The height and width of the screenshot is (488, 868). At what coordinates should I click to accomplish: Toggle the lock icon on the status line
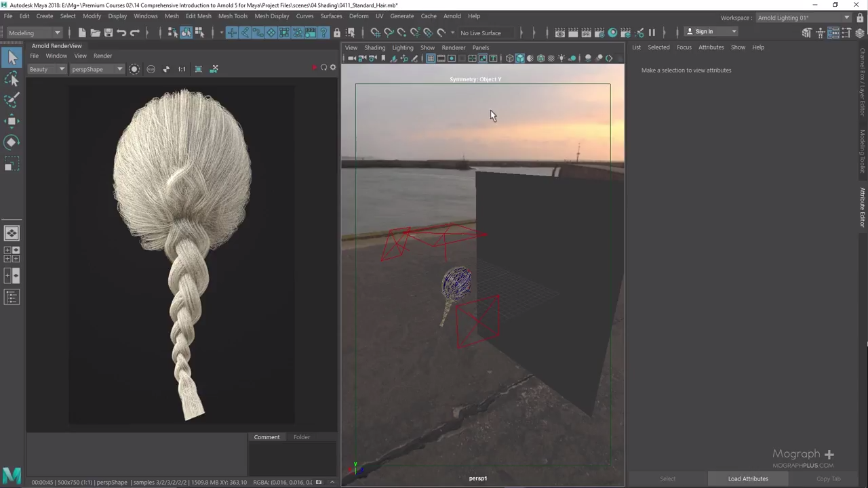click(x=336, y=33)
